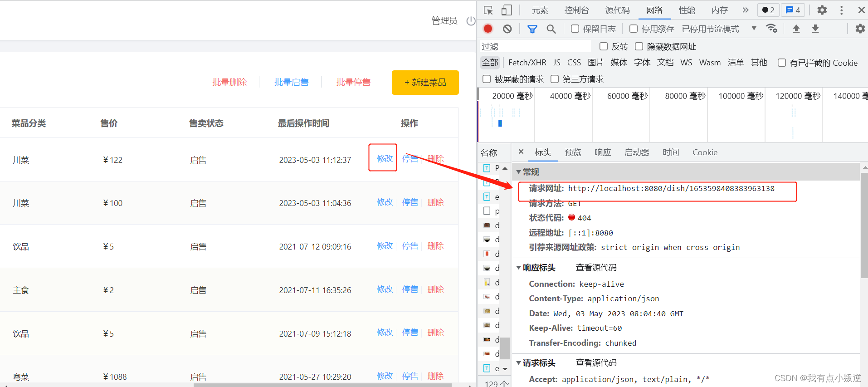Edit the ¥122 Sichuan dish row

click(x=385, y=158)
